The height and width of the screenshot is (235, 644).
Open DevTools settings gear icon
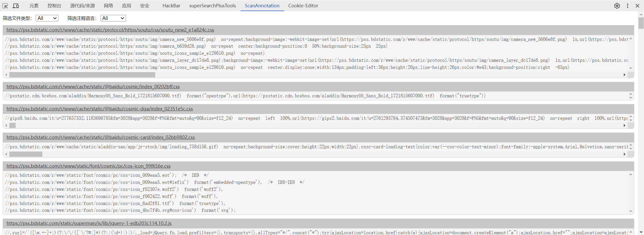pos(617,6)
